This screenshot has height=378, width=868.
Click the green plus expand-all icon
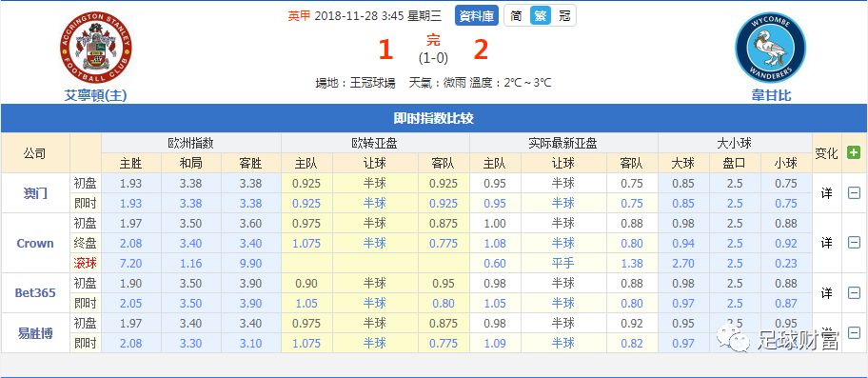point(854,152)
